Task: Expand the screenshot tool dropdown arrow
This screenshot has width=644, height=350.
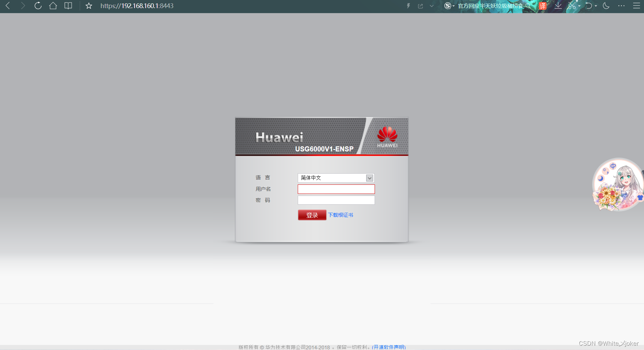Action: tap(579, 6)
